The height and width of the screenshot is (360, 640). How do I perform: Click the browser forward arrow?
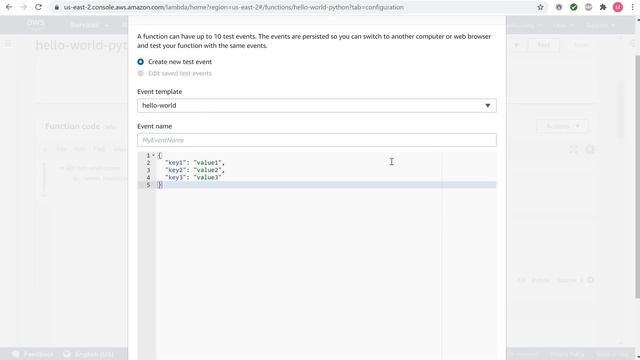pos(24,7)
